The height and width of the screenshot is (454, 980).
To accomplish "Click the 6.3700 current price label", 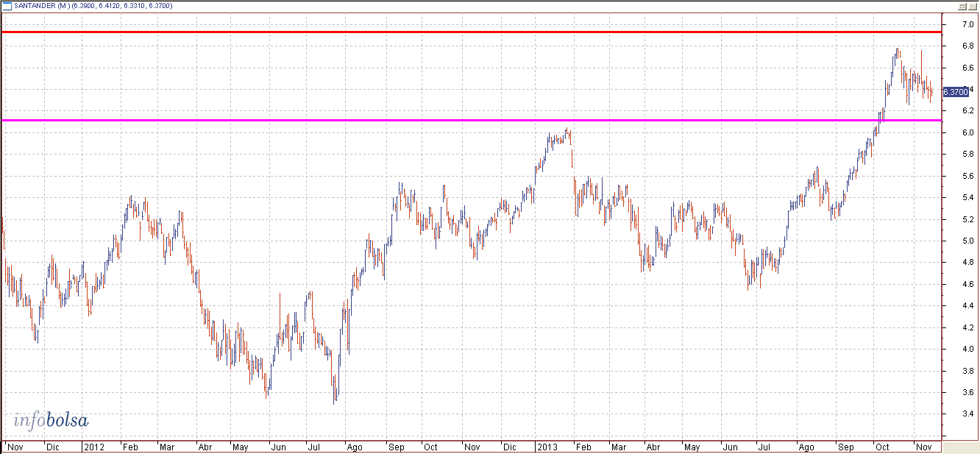I will click(955, 92).
